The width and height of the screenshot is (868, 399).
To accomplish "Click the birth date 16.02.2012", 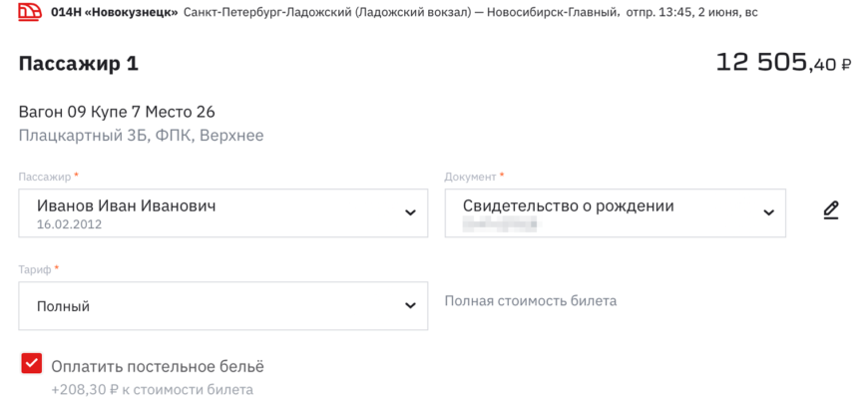I will (69, 224).
